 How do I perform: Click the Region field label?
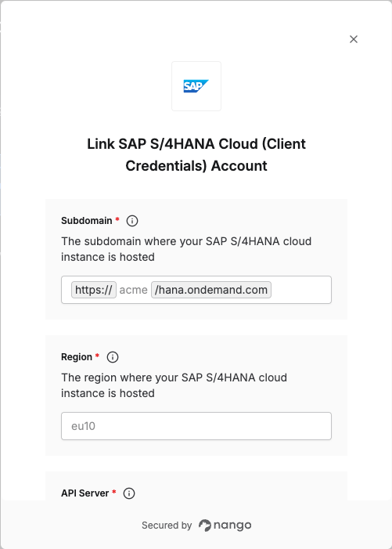77,357
